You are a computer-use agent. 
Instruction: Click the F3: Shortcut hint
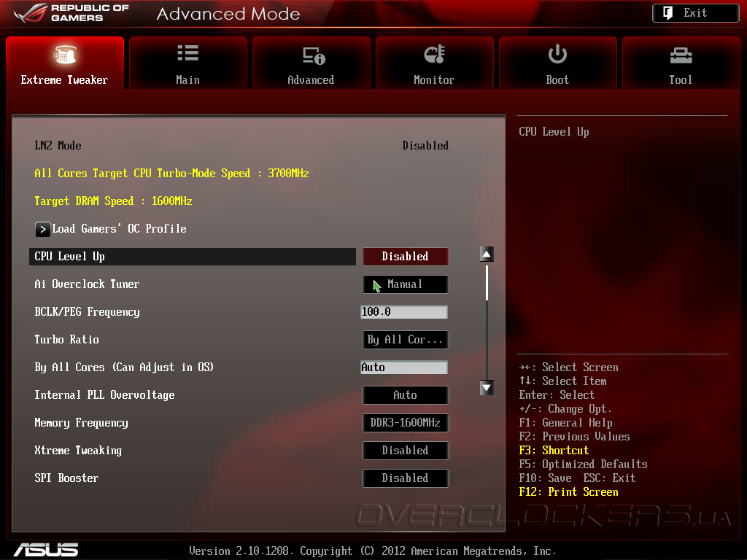coord(554,451)
